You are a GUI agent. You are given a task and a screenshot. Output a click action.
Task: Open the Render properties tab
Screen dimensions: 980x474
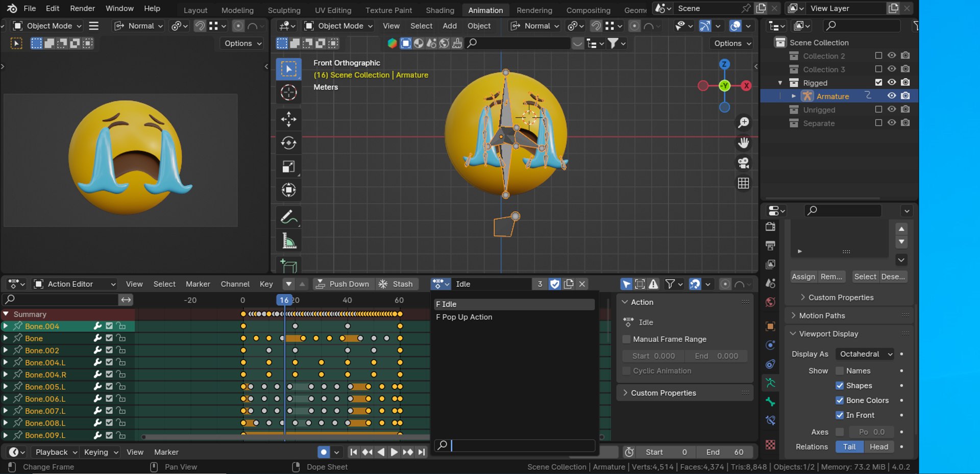tap(770, 227)
